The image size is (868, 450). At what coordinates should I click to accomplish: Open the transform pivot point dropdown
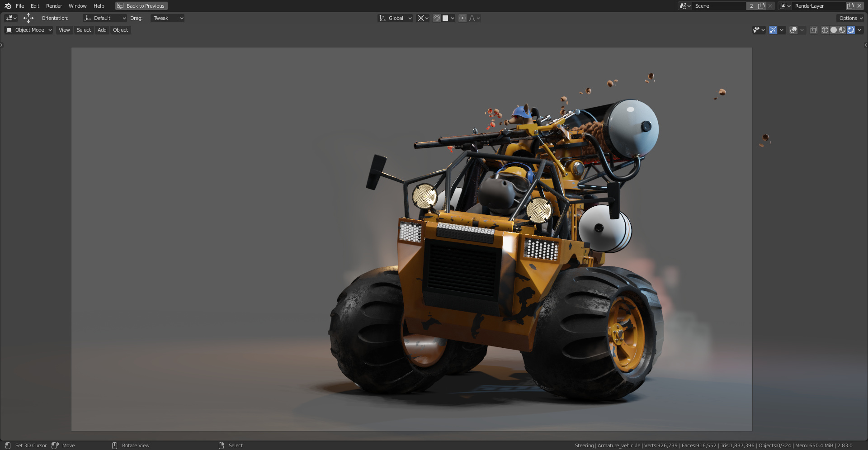pyautogui.click(x=423, y=18)
